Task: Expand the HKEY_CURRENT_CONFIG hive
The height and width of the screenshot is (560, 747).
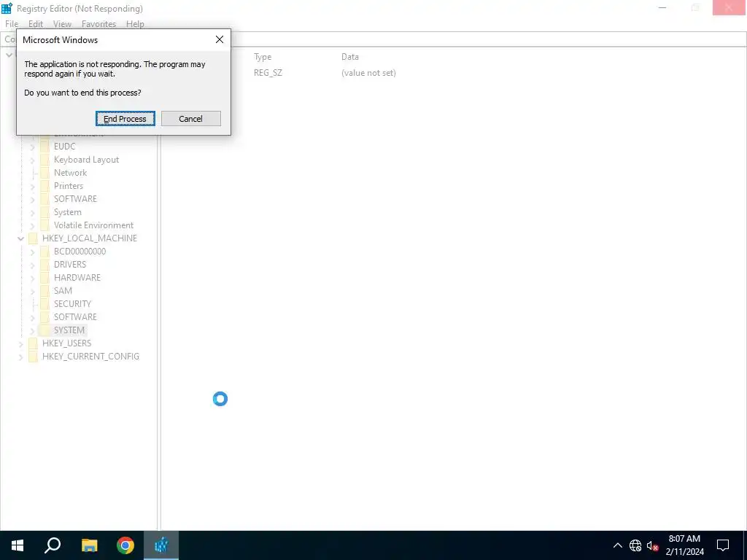Action: tap(20, 357)
